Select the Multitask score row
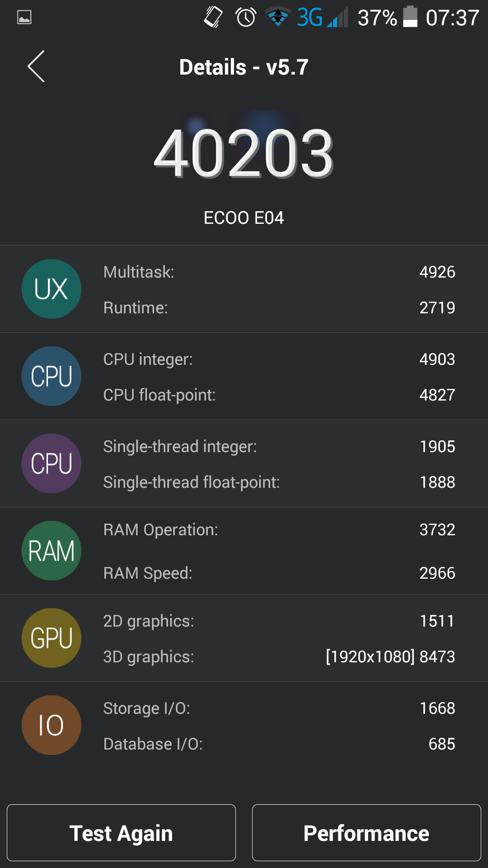This screenshot has width=488, height=868. coord(279,272)
